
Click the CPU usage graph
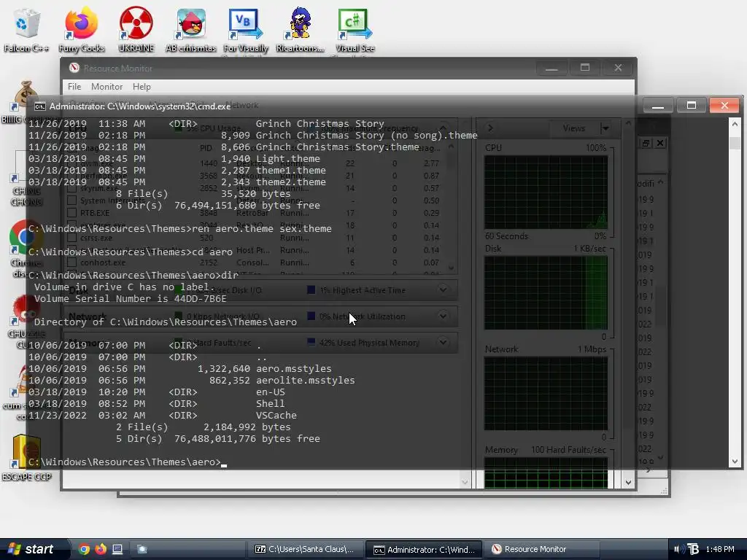[546, 192]
